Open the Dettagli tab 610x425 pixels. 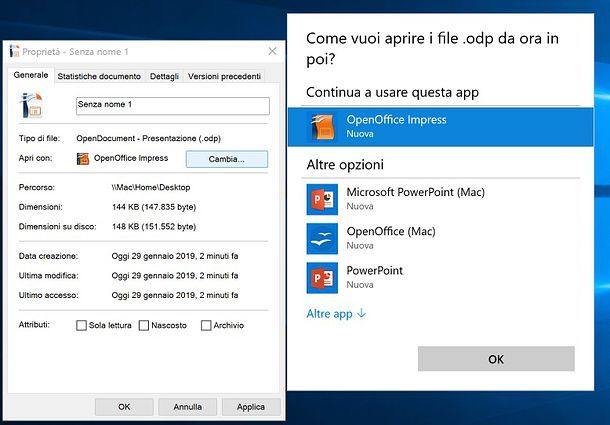pos(164,76)
